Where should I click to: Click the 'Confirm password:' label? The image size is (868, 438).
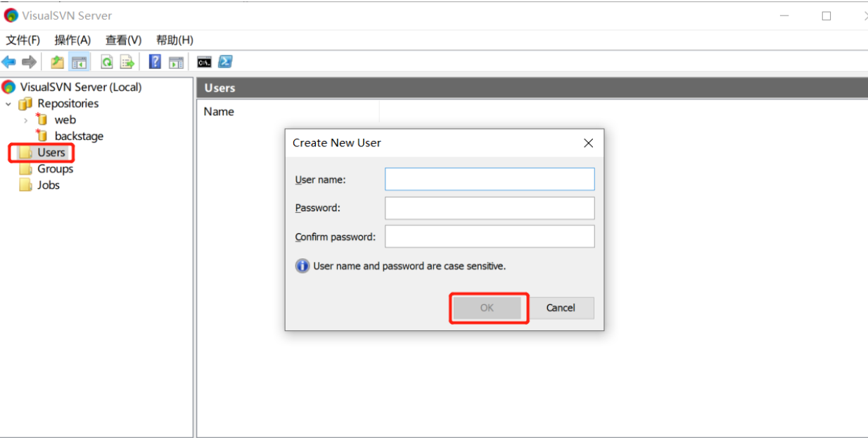point(336,237)
